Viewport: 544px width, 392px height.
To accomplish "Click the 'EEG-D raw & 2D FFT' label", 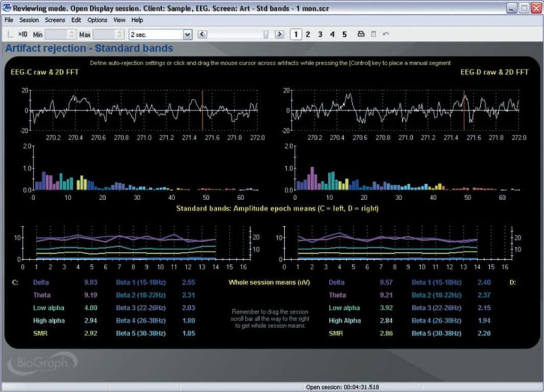I will (495, 72).
